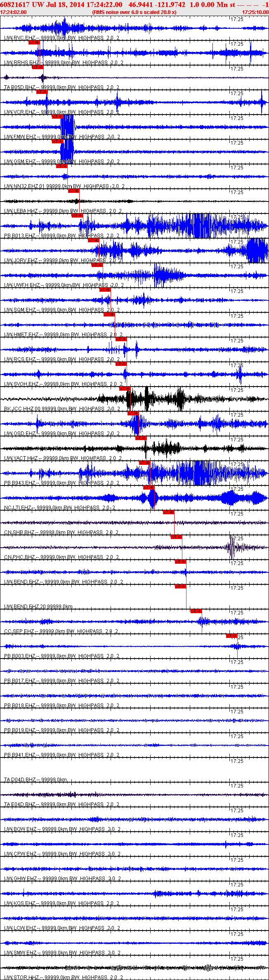Click the UW.SMW.EHZ station label
The width and height of the screenshot is (269, 980).
tap(63, 953)
